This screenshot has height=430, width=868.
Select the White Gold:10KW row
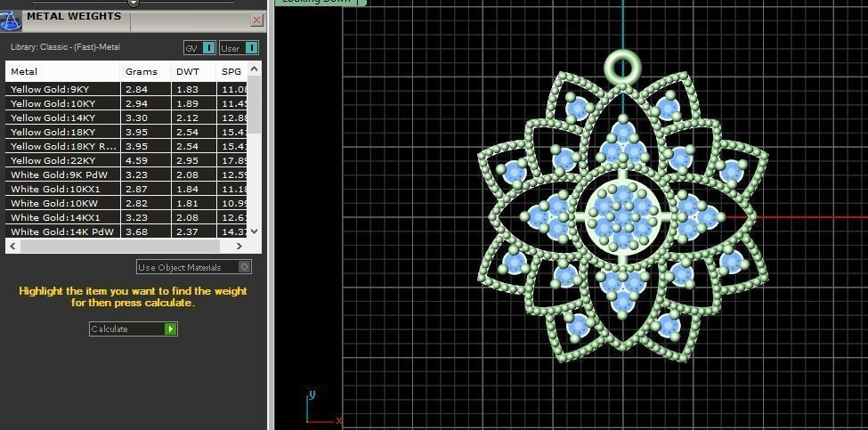click(126, 204)
